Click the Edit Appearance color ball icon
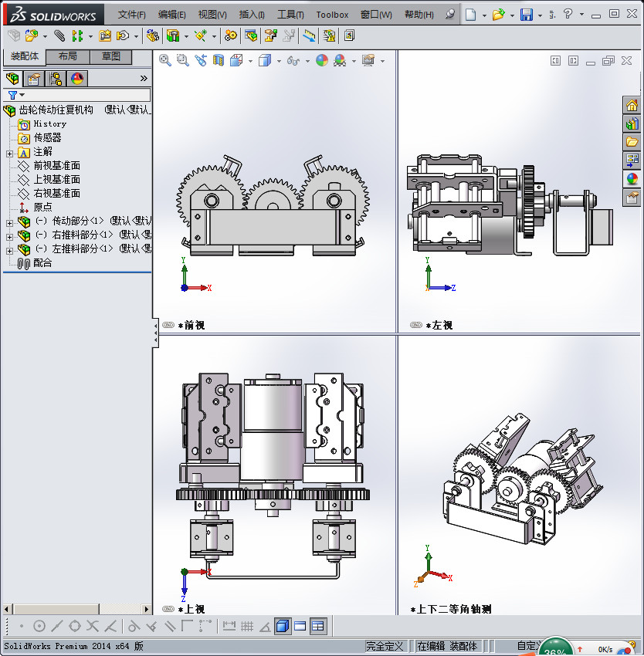 (322, 61)
